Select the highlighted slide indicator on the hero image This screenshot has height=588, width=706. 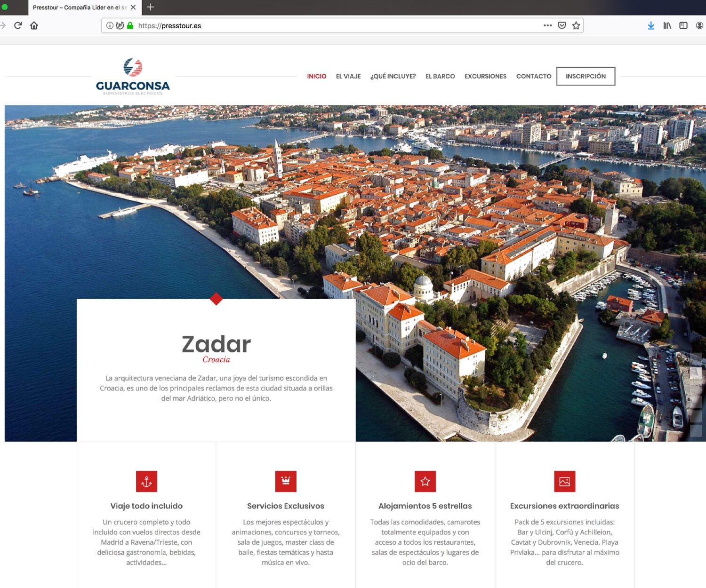pyautogui.click(x=696, y=373)
